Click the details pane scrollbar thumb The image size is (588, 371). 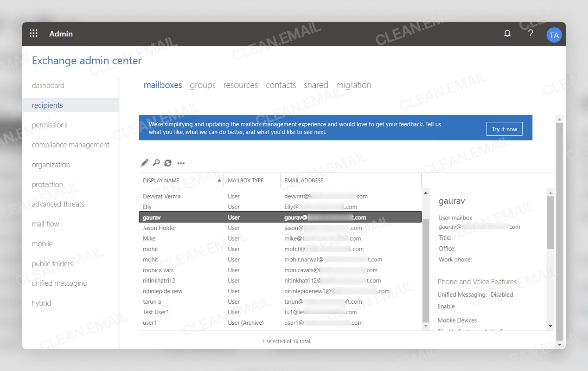point(550,222)
